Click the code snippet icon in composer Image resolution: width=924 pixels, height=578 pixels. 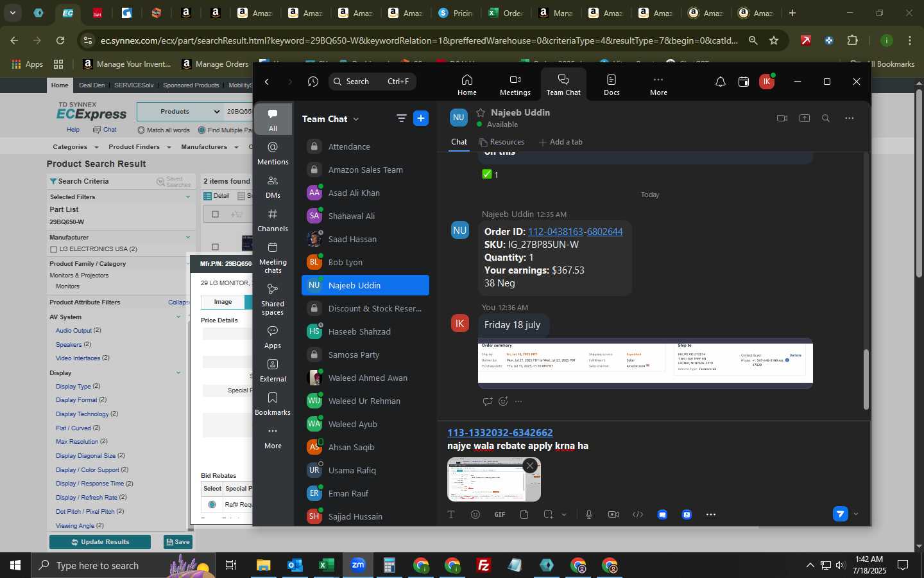(638, 514)
